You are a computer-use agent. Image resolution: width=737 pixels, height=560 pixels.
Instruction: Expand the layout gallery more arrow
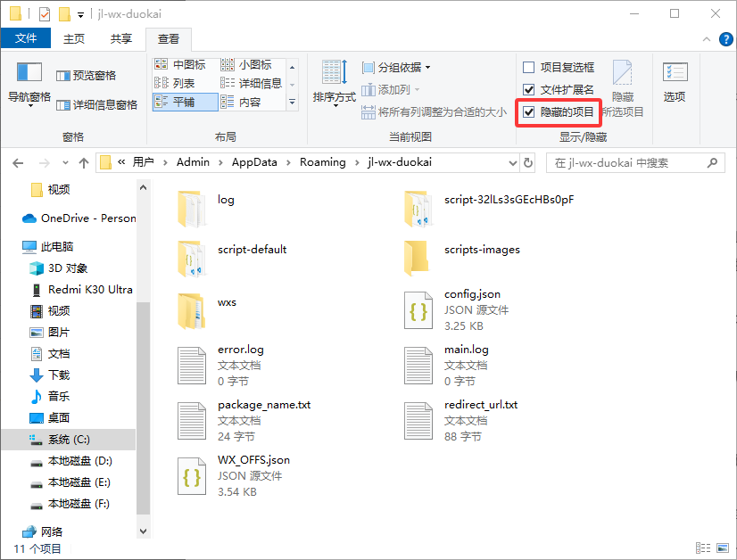pyautogui.click(x=292, y=102)
